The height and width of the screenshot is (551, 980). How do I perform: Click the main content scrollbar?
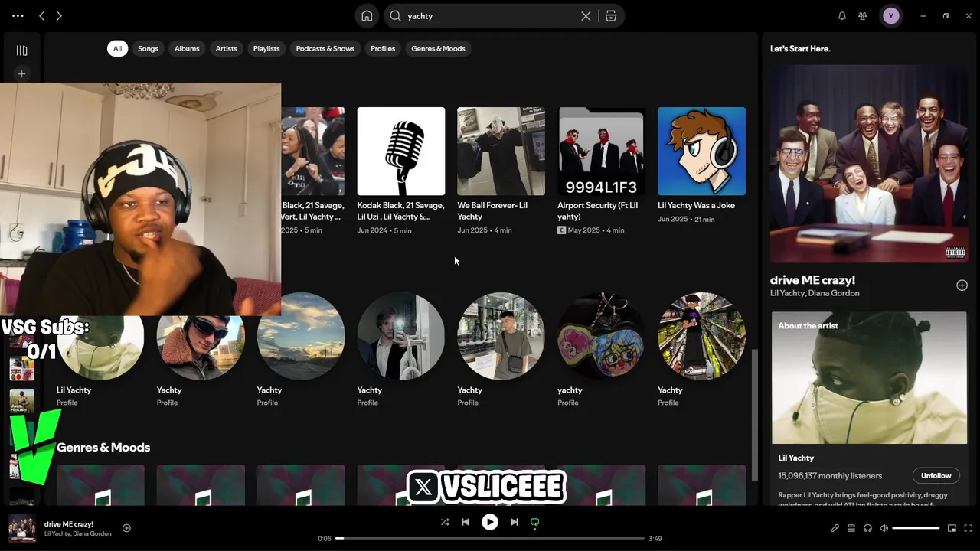[x=754, y=414]
